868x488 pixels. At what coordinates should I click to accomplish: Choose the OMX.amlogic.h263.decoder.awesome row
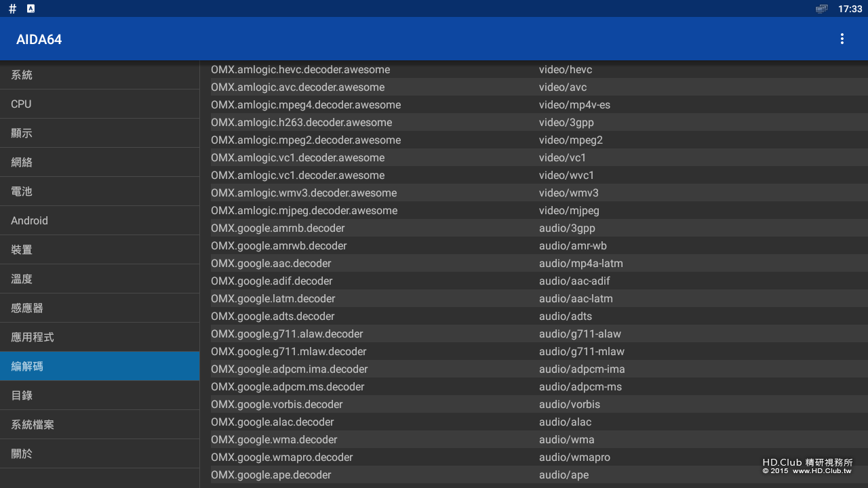point(539,122)
